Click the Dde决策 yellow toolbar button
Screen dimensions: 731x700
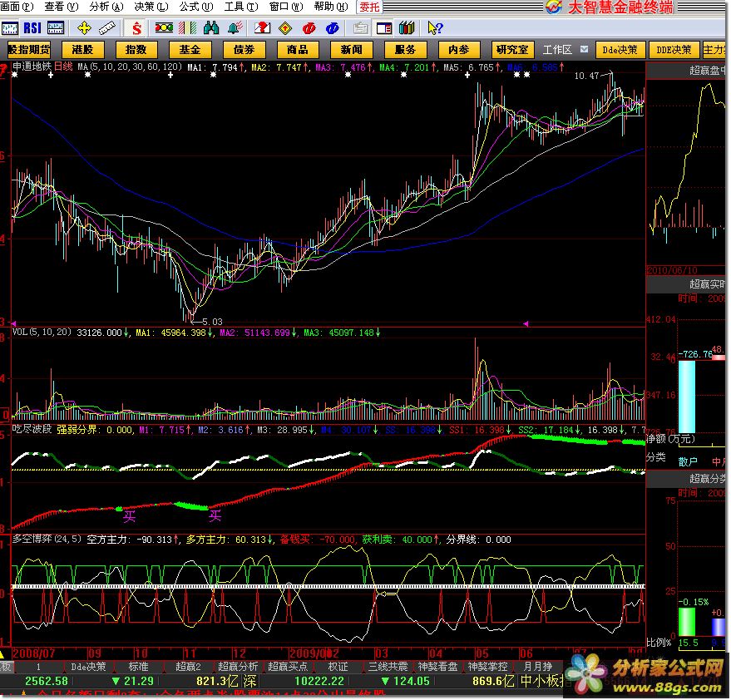click(x=620, y=50)
